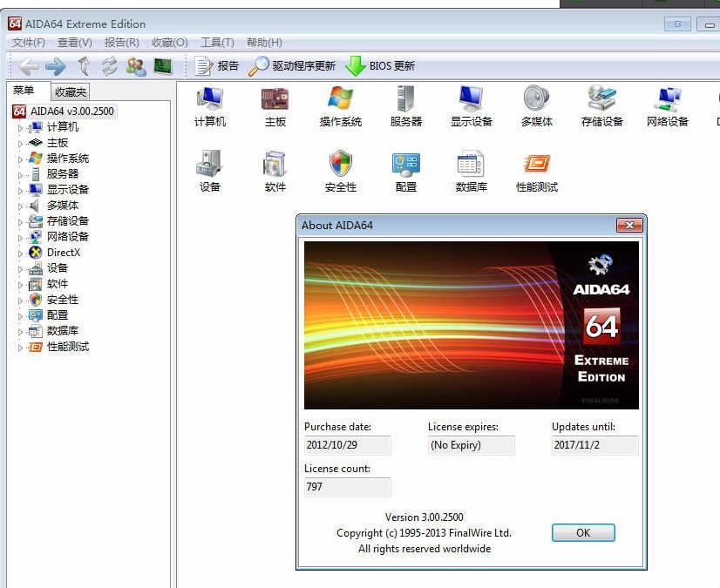
Task: Click the Updates until field 2017/11/2
Action: coord(594,445)
